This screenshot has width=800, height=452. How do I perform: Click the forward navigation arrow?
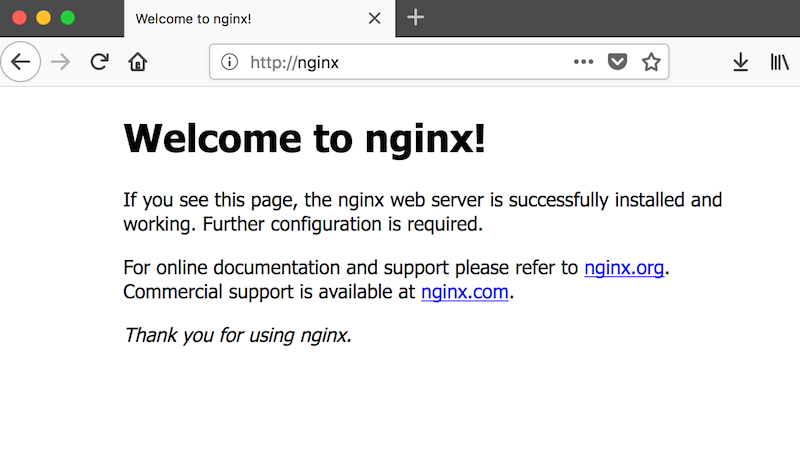pos(61,62)
